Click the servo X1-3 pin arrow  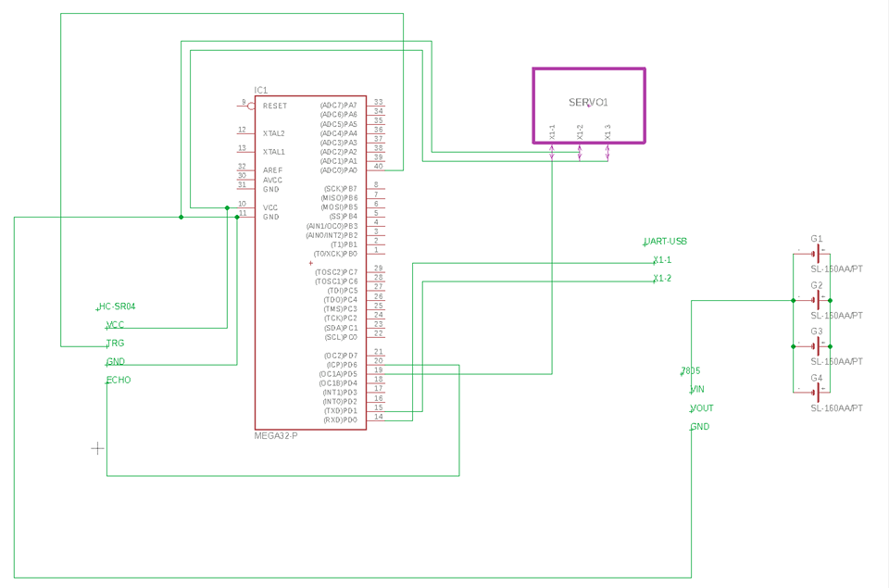(607, 152)
